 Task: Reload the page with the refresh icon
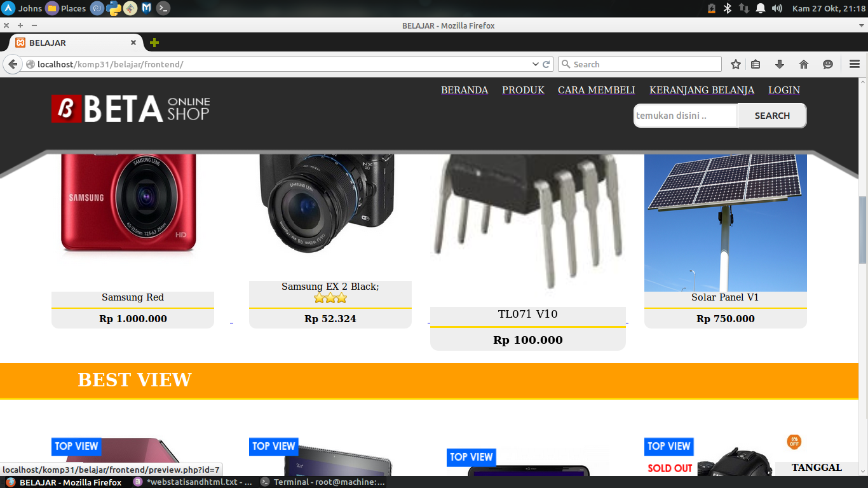(546, 64)
